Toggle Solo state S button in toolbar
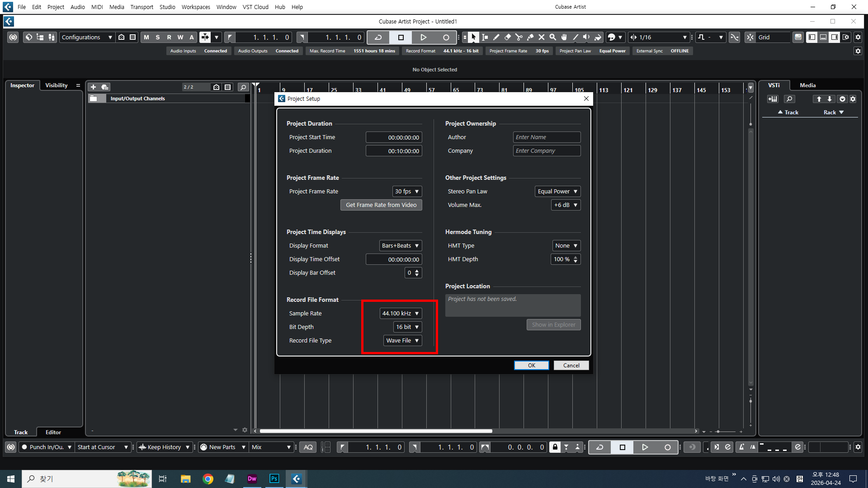 click(158, 37)
